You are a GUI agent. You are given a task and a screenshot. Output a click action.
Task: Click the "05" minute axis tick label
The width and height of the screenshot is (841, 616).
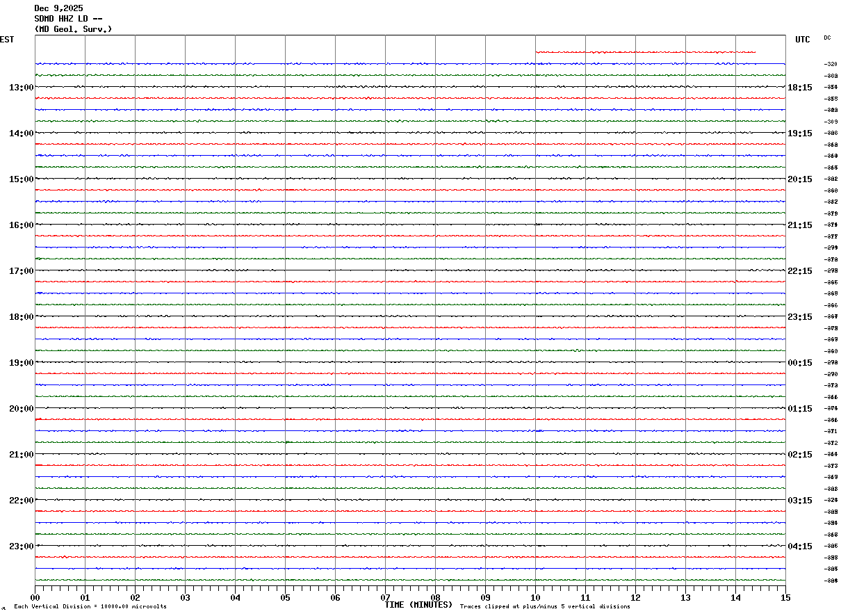[286, 598]
